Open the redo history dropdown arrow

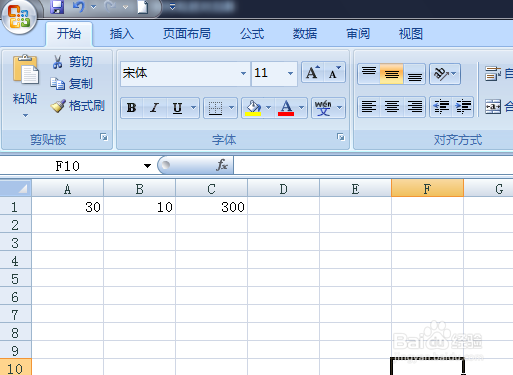125,7
